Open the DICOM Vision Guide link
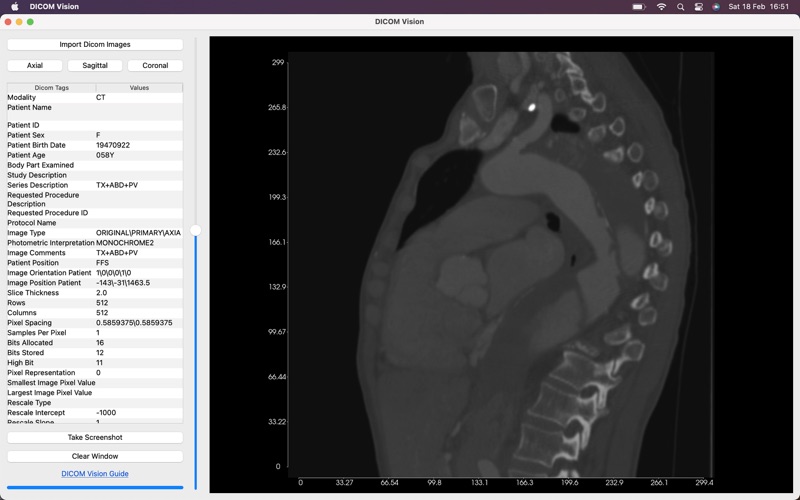 click(95, 473)
